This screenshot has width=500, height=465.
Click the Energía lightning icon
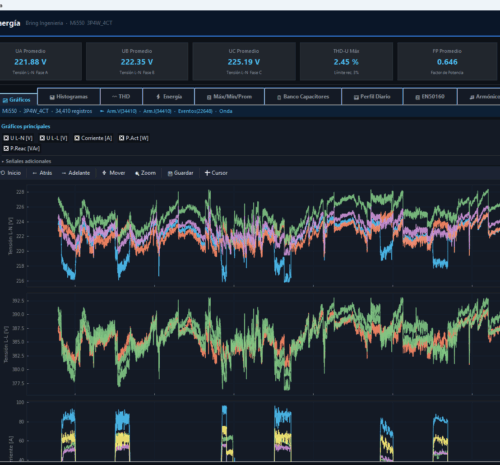[158, 97]
